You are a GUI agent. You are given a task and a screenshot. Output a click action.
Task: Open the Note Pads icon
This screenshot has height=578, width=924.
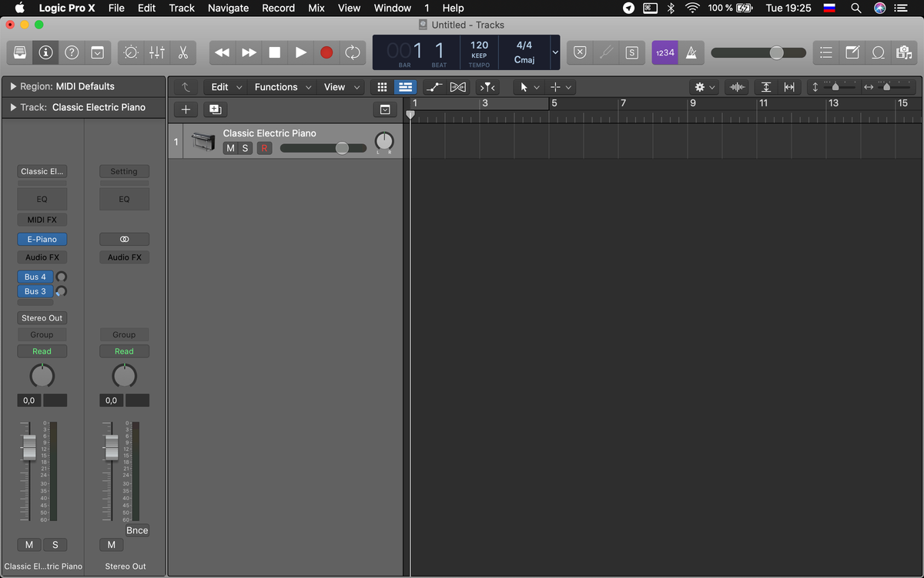pos(852,52)
